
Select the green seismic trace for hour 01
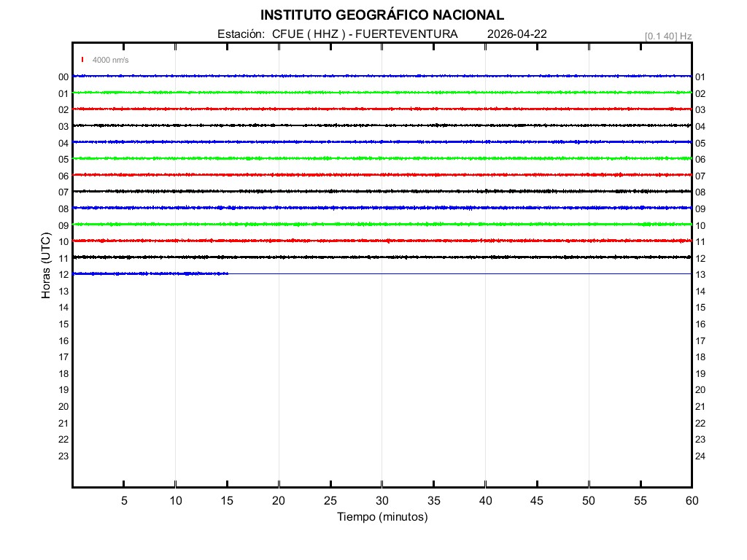click(x=382, y=93)
